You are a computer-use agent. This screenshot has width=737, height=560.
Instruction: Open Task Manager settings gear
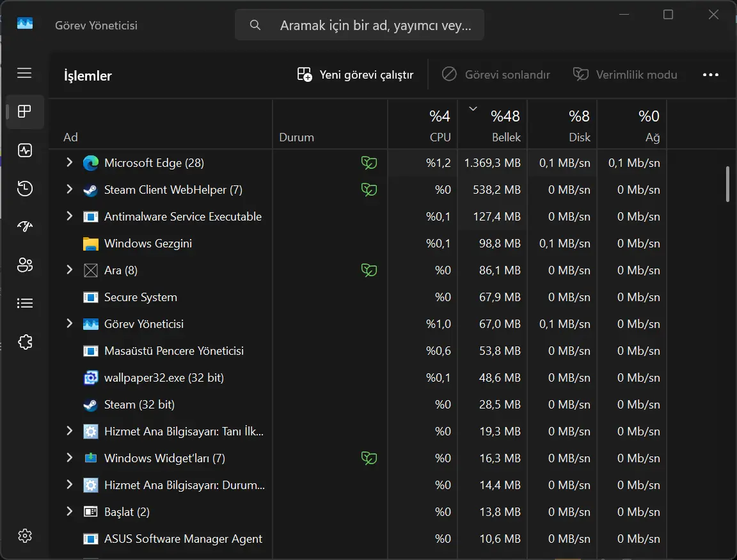25,536
